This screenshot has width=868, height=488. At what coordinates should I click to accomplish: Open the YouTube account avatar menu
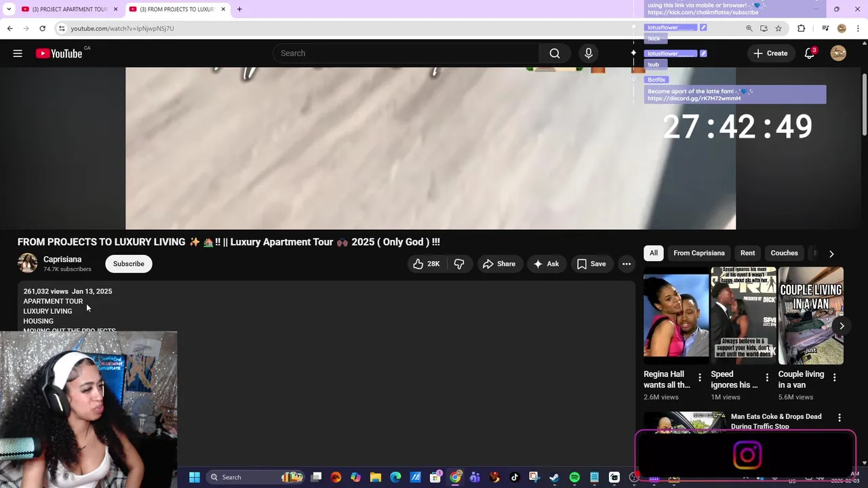tap(838, 54)
